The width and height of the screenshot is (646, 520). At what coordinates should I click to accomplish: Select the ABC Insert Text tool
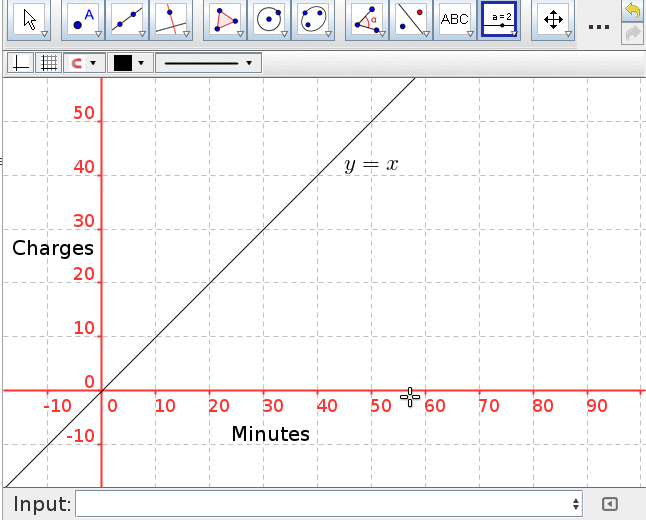click(455, 19)
